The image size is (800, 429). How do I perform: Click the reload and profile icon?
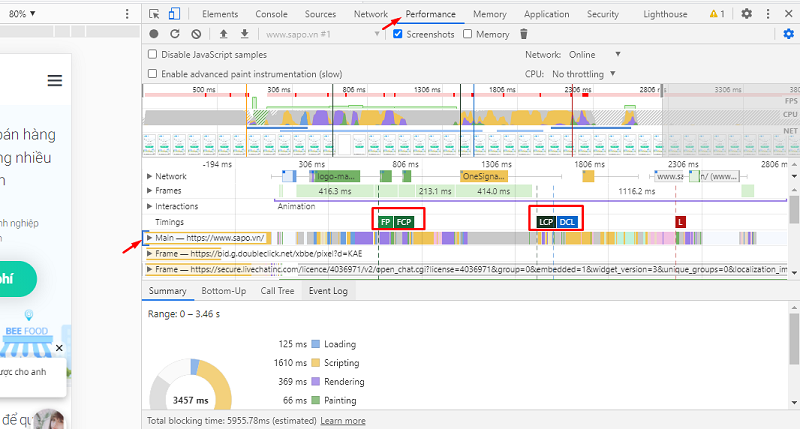click(174, 34)
